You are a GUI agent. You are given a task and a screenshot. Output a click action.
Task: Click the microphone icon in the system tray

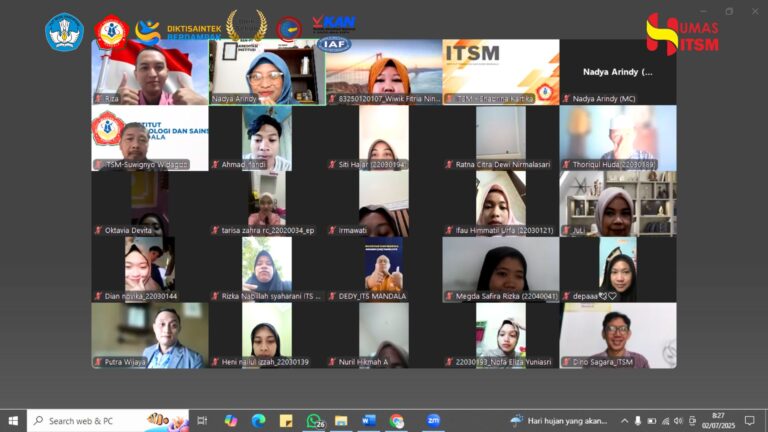click(638, 421)
